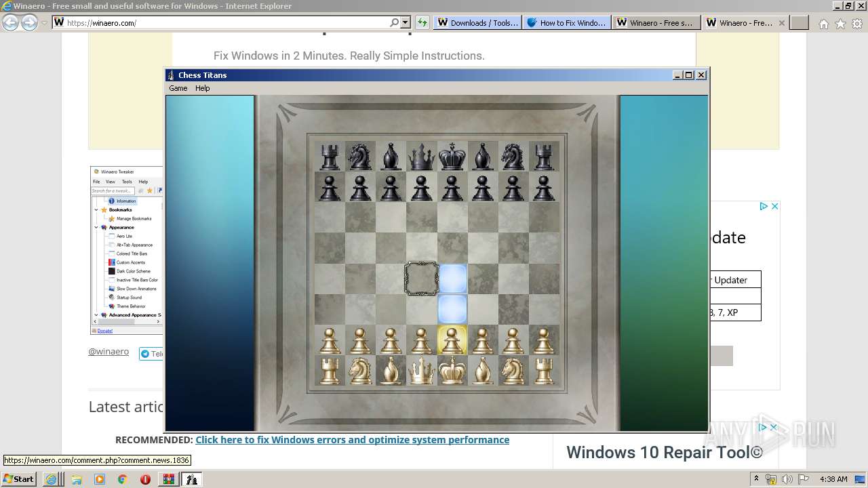Viewport: 868px width, 488px height.
Task: Open the Game menu in Chess Titans
Action: point(178,88)
